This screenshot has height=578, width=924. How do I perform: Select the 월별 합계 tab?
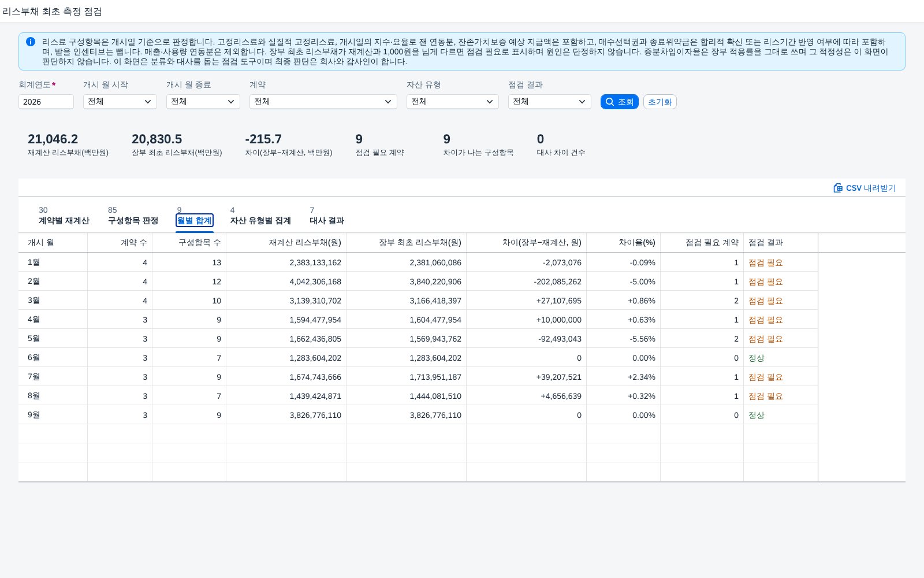tap(195, 220)
